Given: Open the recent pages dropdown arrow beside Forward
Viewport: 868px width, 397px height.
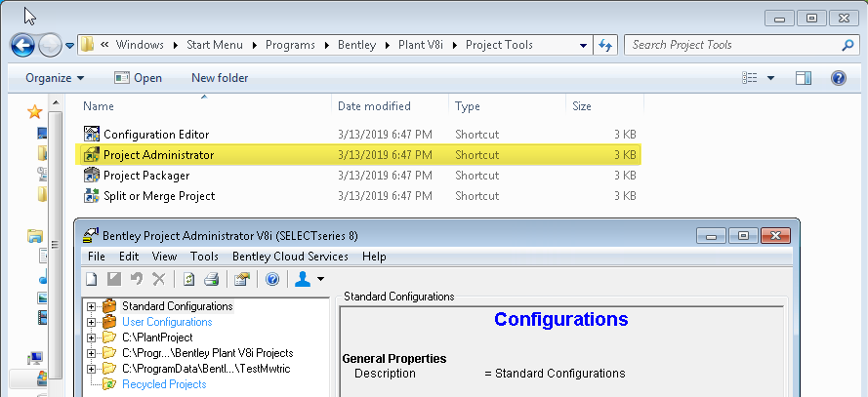Looking at the screenshot, I should [69, 46].
